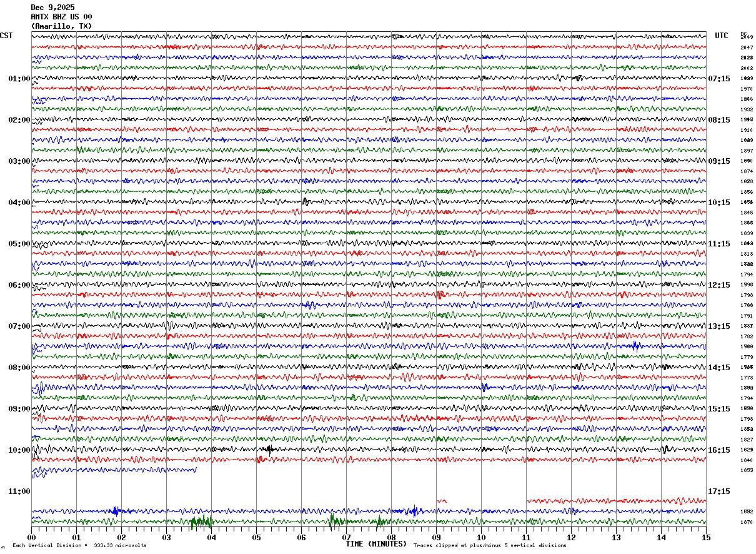Click the '11:15' UTC row label
756x554 pixels.
point(719,244)
